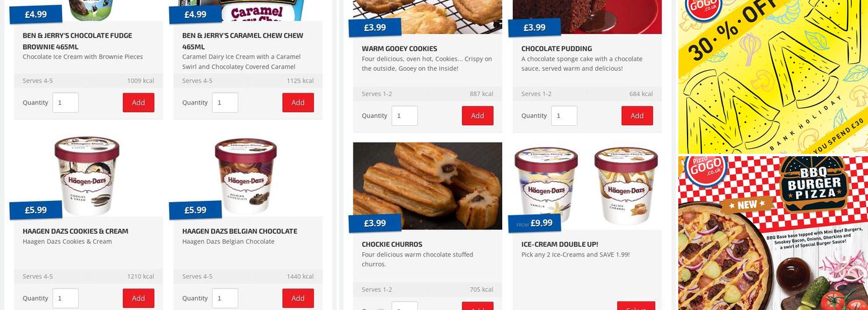Focus the Chocolate Pudding quantity box

pos(564,116)
